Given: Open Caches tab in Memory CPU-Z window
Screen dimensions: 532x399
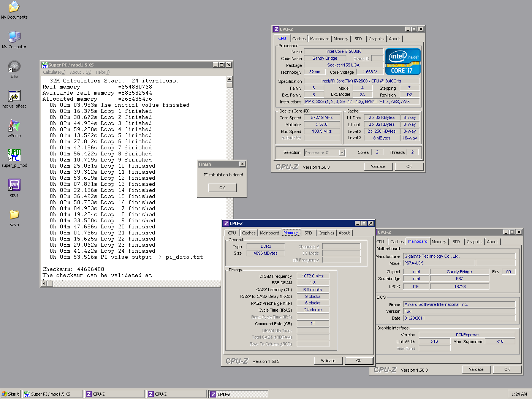Looking at the screenshot, I should (x=249, y=233).
